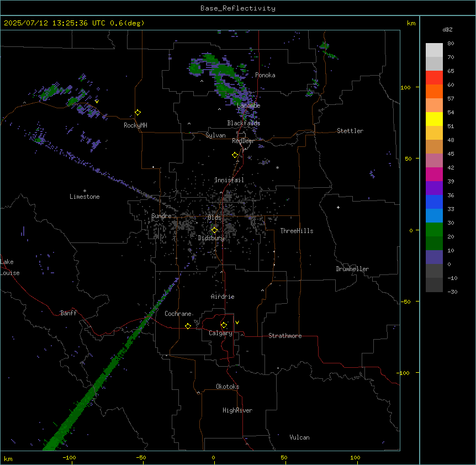Select the Airdrie label
Viewport: 476px width, 465px height.
click(223, 297)
